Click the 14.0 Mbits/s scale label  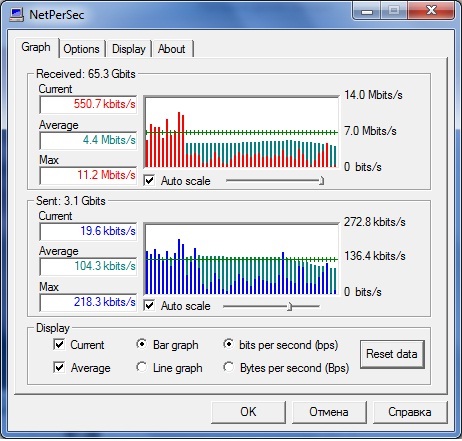[373, 95]
